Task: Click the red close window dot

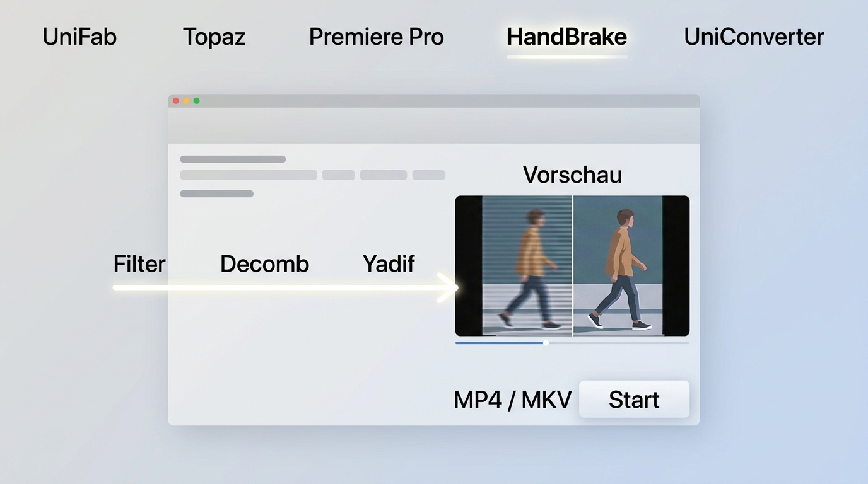Action: coord(176,101)
